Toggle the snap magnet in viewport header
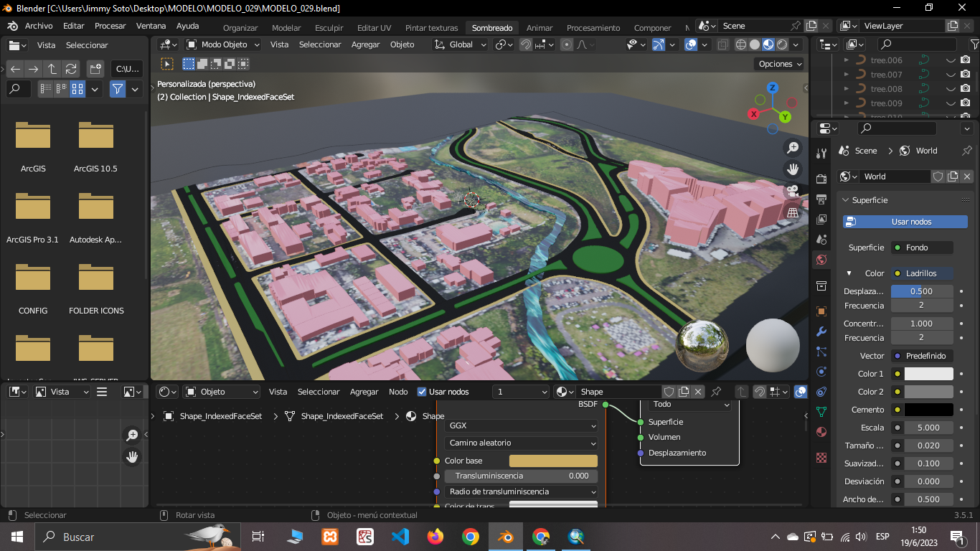Viewport: 980px width, 551px height. (x=526, y=44)
